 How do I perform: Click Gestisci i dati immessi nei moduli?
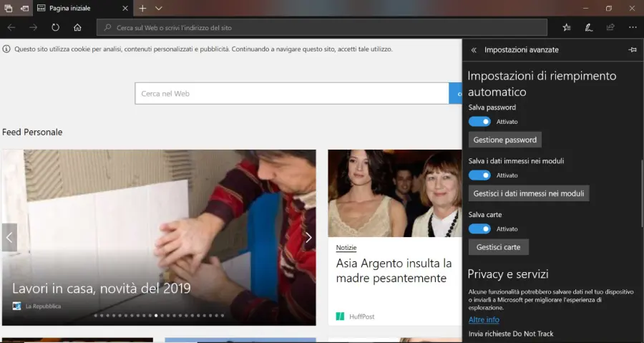[529, 193]
